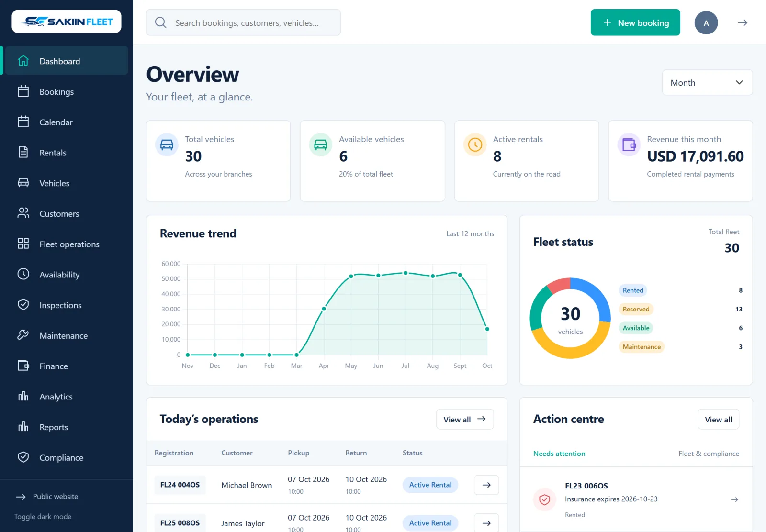Screen dimensions: 766x532
Task: Open Bookings calendar icon in sidebar
Action: pos(23,91)
